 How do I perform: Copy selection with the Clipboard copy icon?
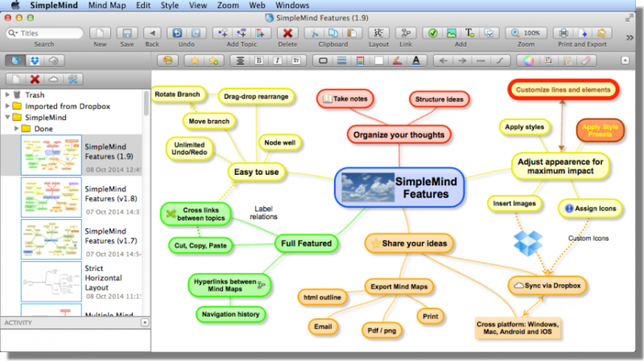333,33
